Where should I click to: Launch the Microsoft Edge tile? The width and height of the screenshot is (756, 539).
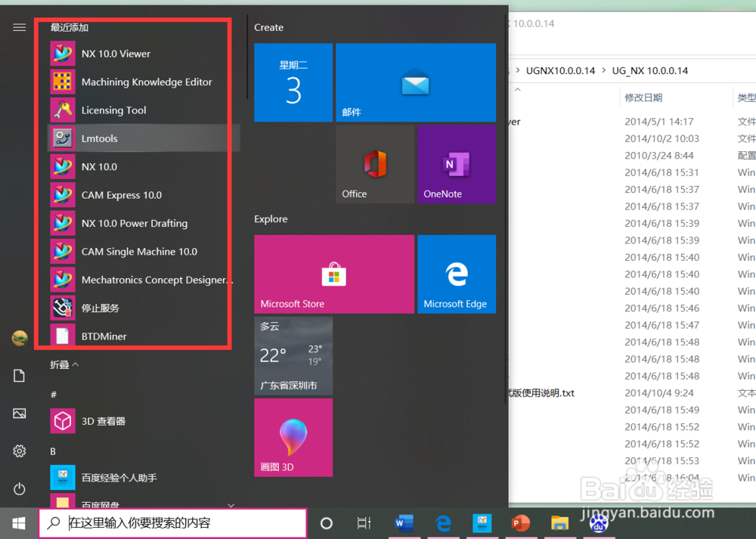(457, 274)
